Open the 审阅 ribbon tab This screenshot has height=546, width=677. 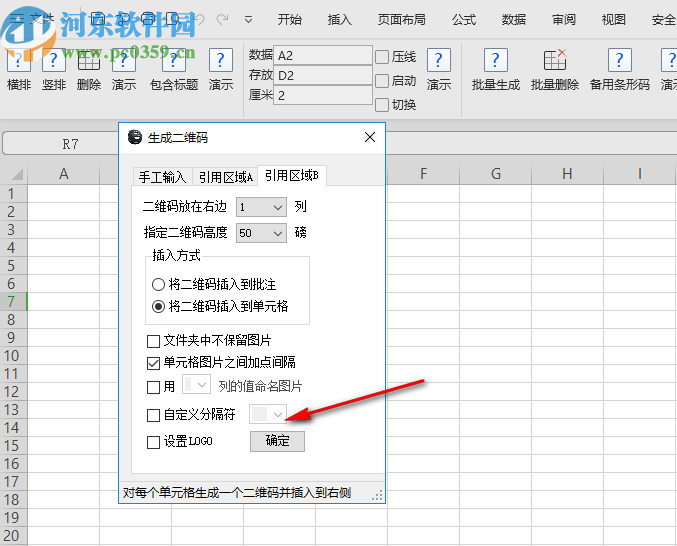click(x=564, y=19)
